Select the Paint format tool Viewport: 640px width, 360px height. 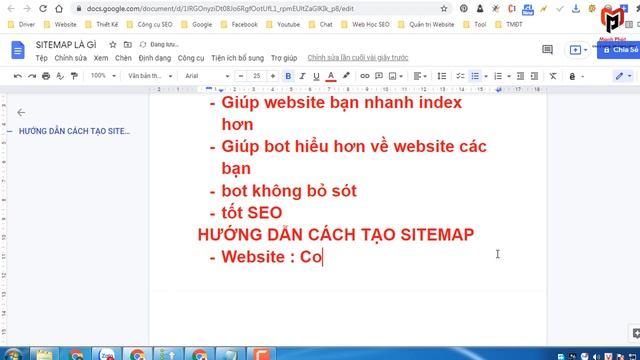click(x=74, y=76)
